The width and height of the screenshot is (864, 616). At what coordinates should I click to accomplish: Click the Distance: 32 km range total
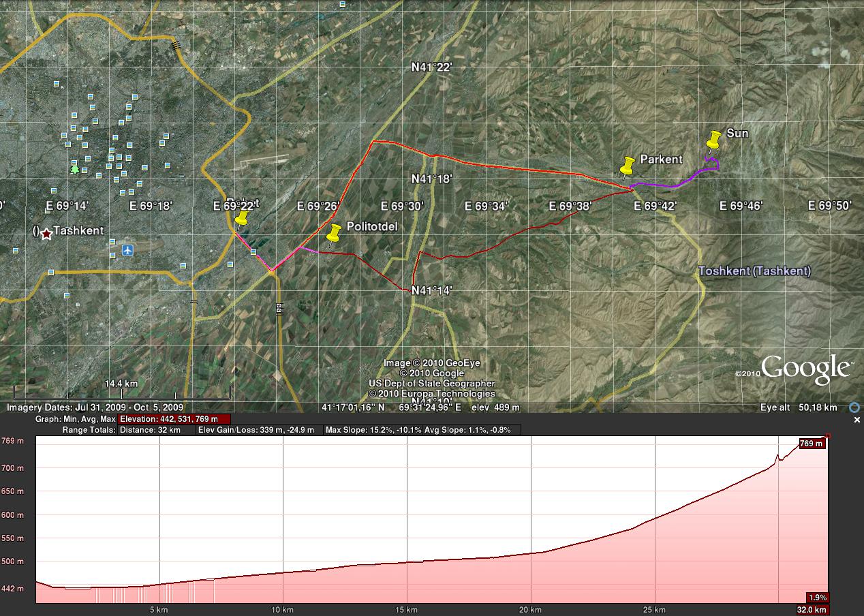click(149, 430)
